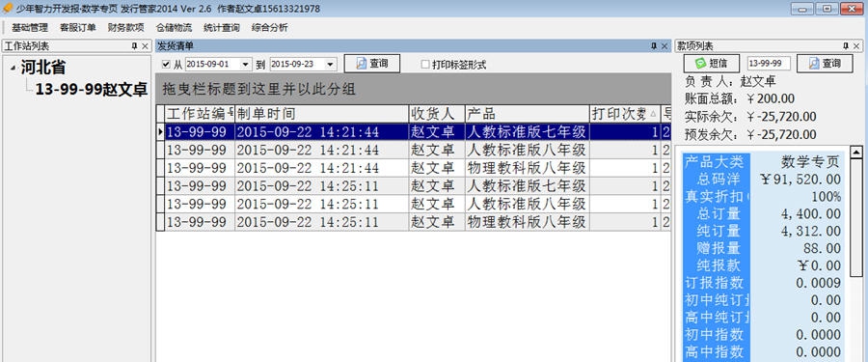Screen dimensions: 868x362
Task: Open the 统计查询 menu
Action: 222,28
